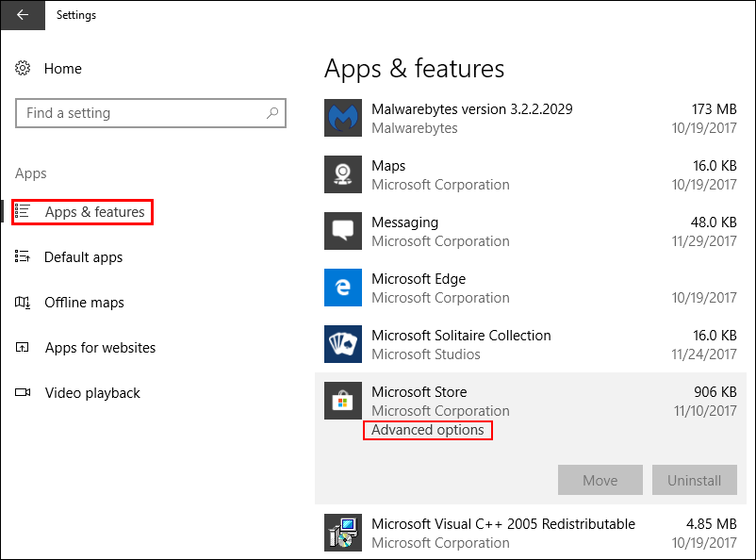Click the 11/10/2017 date for Microsoft Store
756x560 pixels.
click(705, 410)
